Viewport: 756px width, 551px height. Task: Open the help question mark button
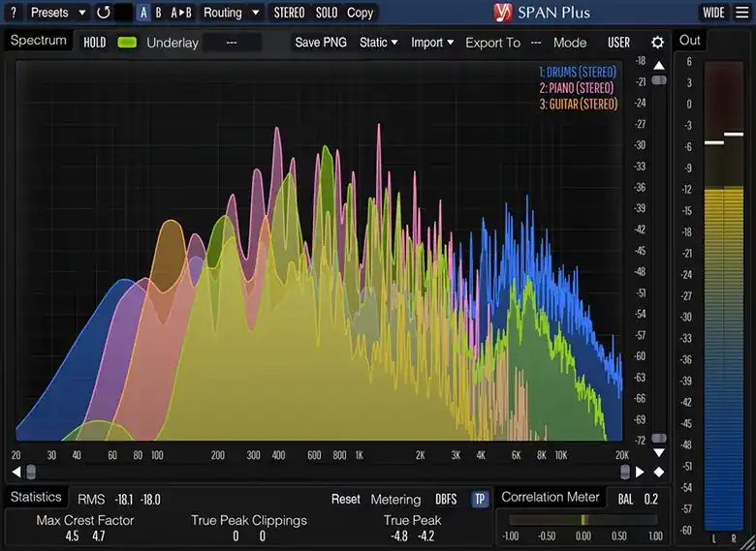pos(14,13)
